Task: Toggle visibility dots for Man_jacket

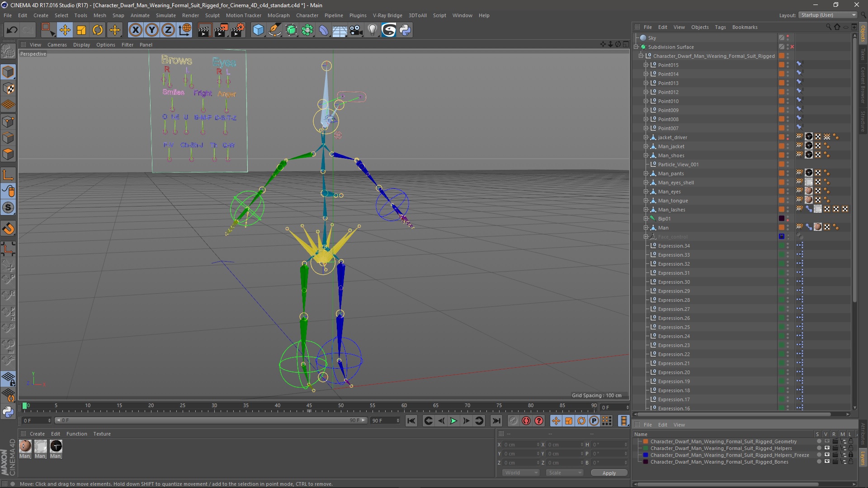Action: (x=788, y=146)
